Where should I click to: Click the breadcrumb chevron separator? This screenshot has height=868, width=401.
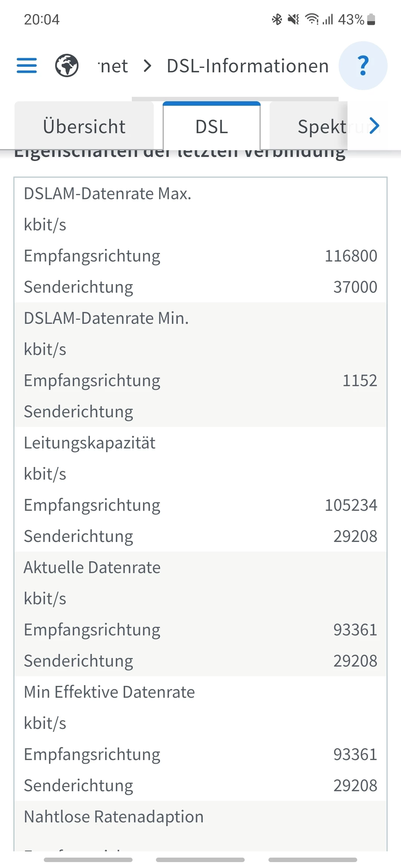[148, 66]
